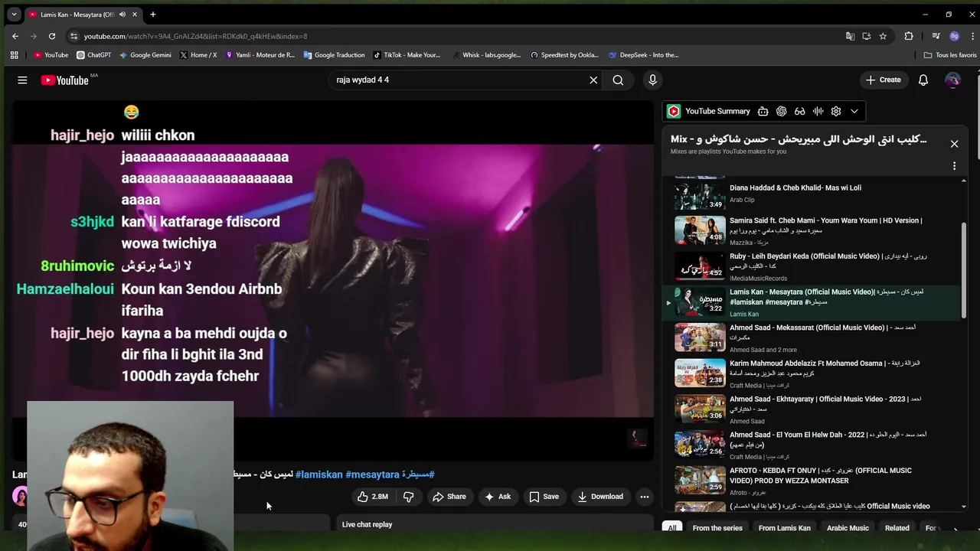Open YouTube notifications bell
This screenshot has width=980, height=551.
pos(923,80)
